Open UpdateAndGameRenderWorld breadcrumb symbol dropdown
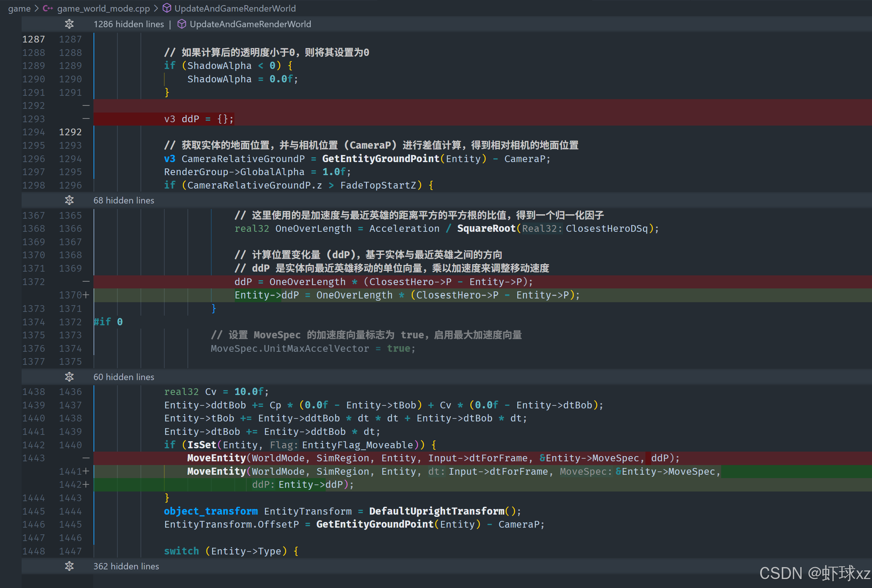This screenshot has height=588, width=872. [235, 8]
